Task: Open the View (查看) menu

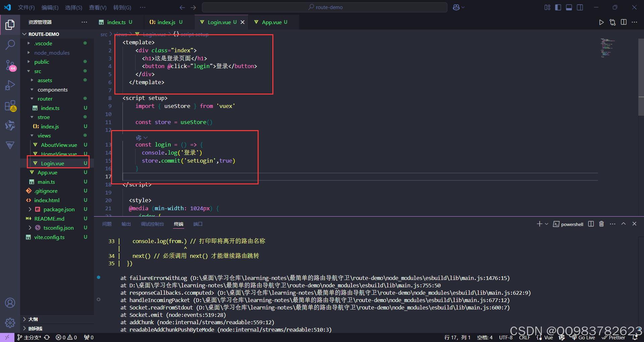Action: 98,7
